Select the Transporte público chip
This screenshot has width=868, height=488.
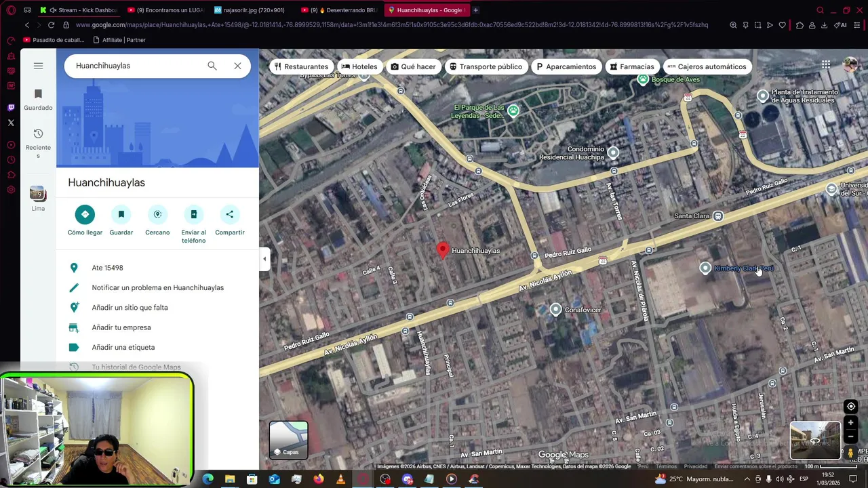pos(486,66)
